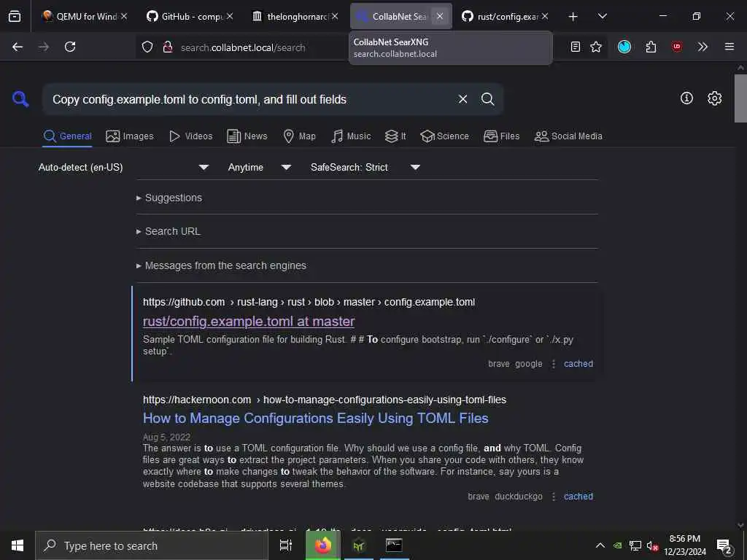The height and width of the screenshot is (560, 747).
Task: Reload the current page
Action: point(70,47)
